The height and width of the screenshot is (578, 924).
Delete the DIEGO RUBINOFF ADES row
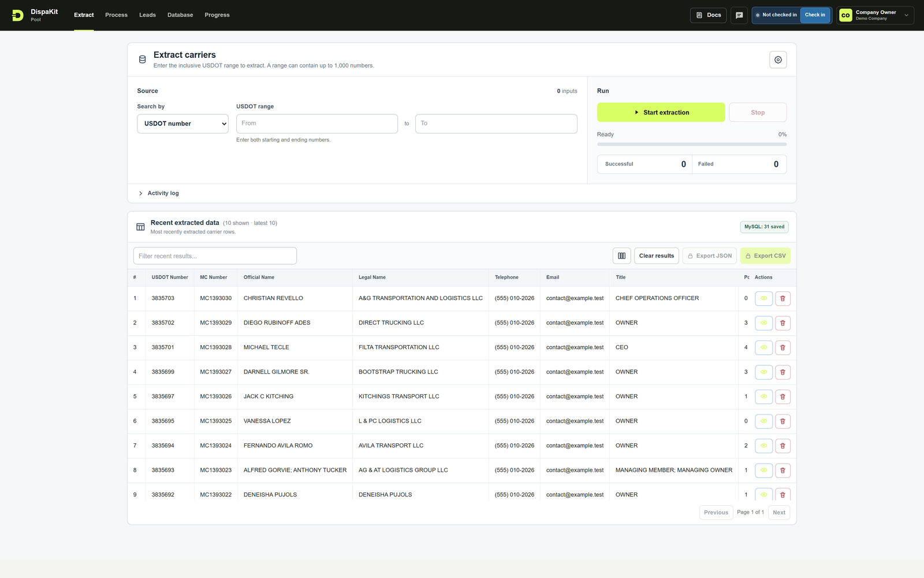[x=783, y=323]
